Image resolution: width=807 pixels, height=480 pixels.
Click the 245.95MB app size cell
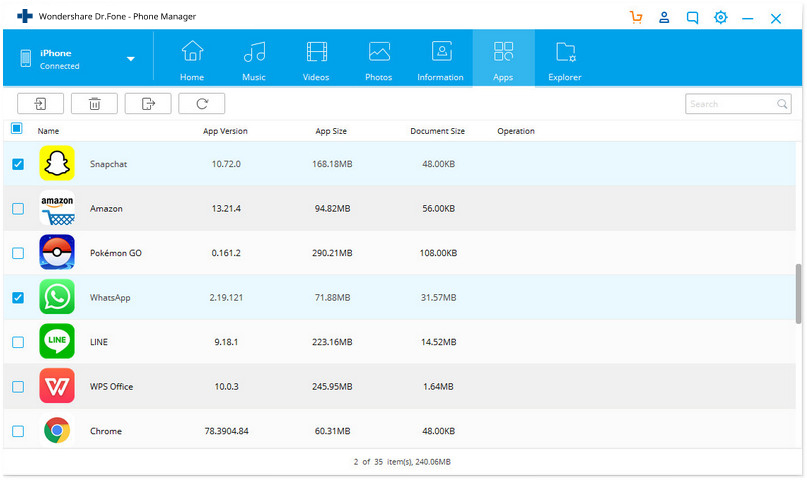click(x=332, y=386)
